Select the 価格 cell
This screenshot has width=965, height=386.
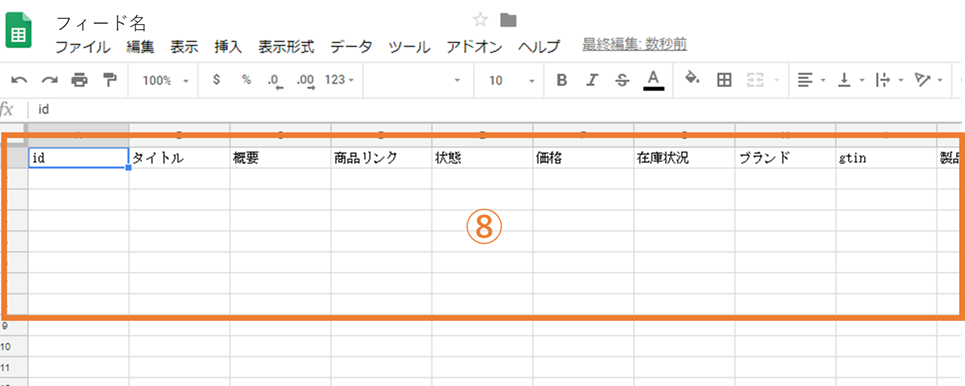(x=583, y=158)
